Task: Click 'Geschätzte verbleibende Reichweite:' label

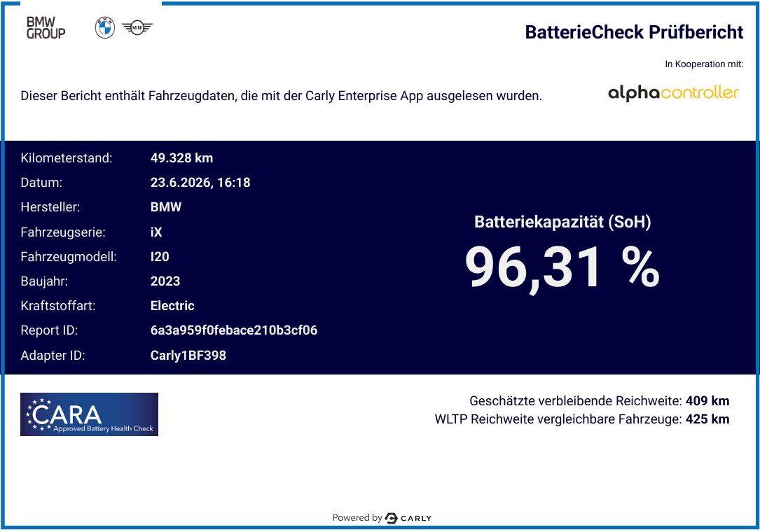Action: (x=575, y=401)
